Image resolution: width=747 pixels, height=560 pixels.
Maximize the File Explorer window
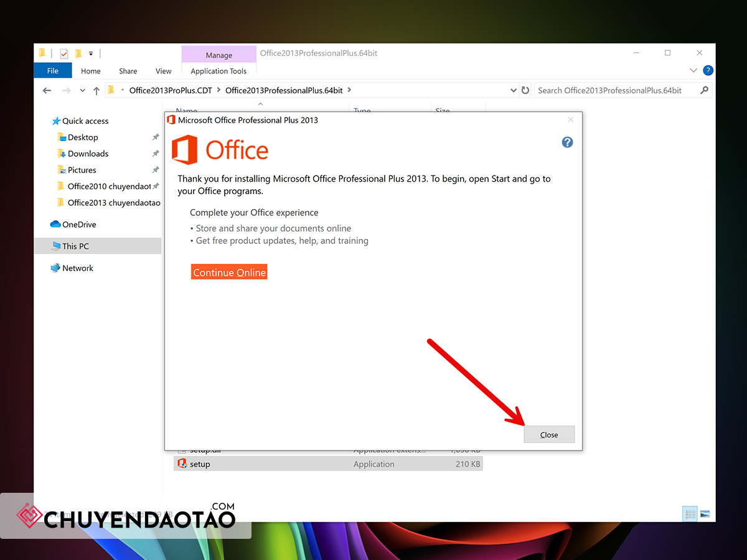[667, 53]
